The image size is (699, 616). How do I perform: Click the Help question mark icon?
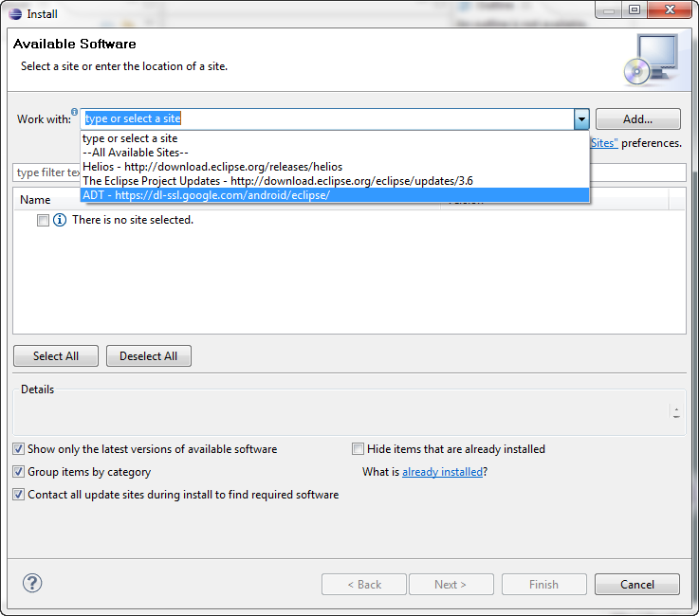coord(32,583)
